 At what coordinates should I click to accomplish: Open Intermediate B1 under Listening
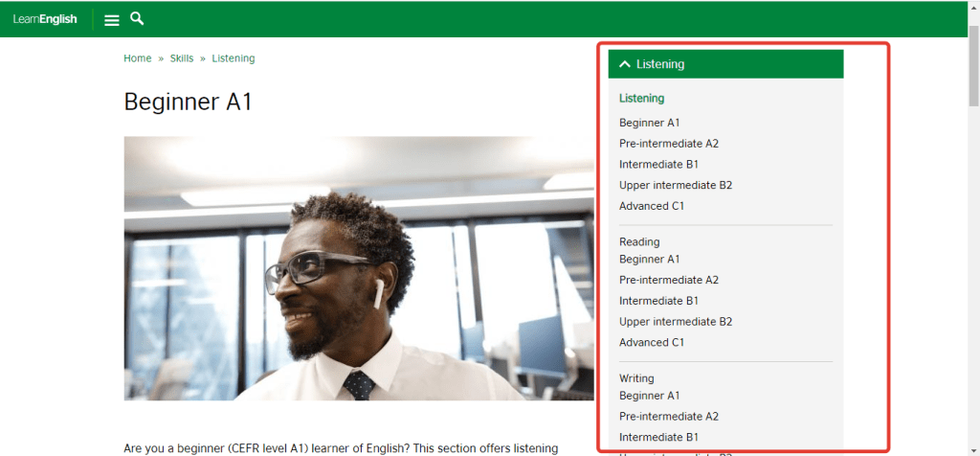pos(658,164)
